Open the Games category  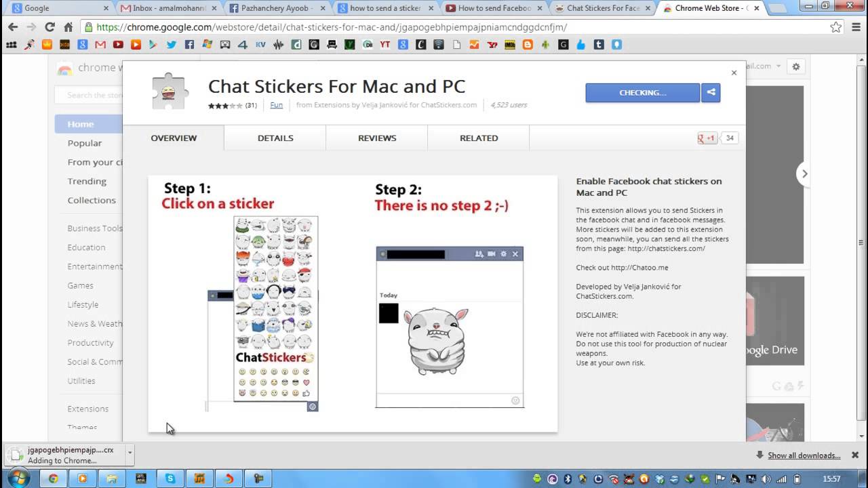click(x=80, y=285)
